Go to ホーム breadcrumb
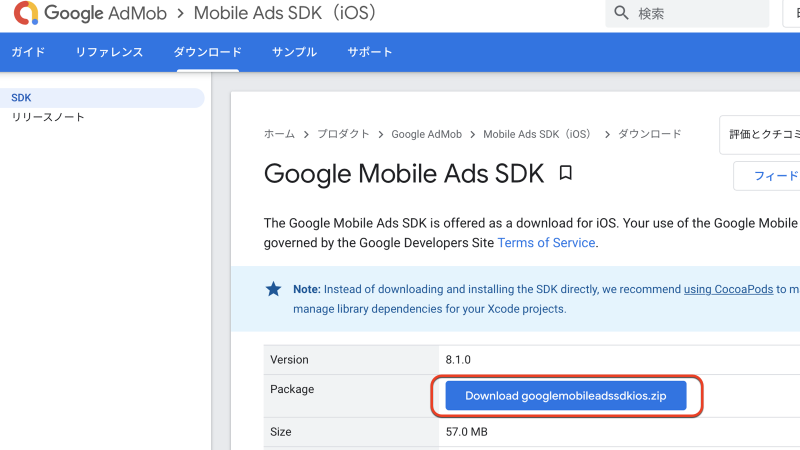The image size is (800, 450). [x=279, y=134]
